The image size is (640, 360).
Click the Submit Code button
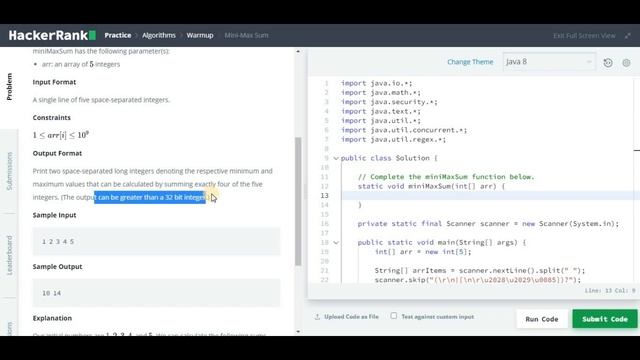604,319
